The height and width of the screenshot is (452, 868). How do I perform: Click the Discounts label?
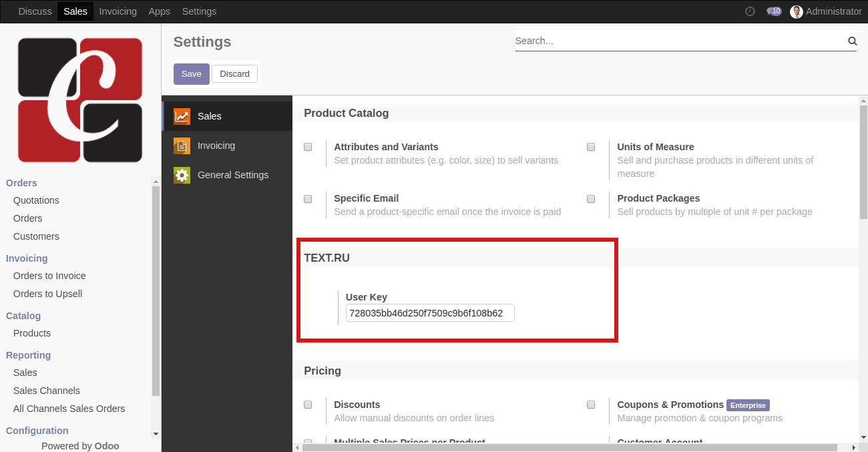tap(357, 405)
